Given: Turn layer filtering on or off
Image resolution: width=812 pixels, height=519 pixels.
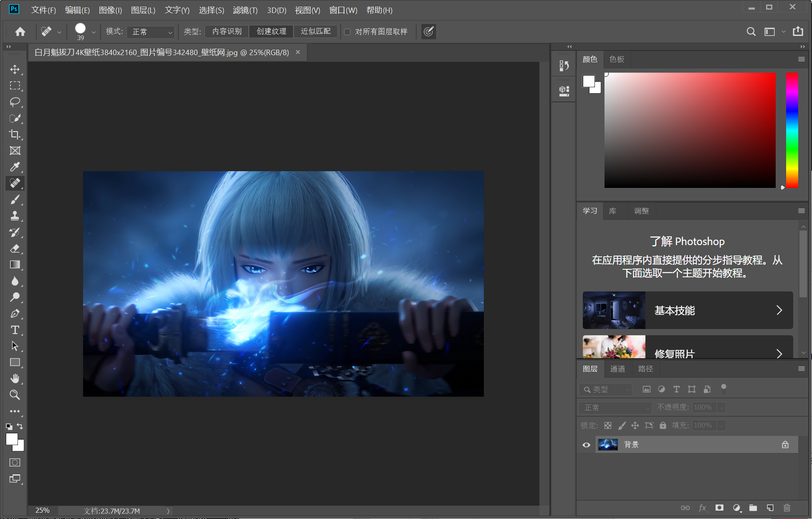Looking at the screenshot, I should (723, 389).
